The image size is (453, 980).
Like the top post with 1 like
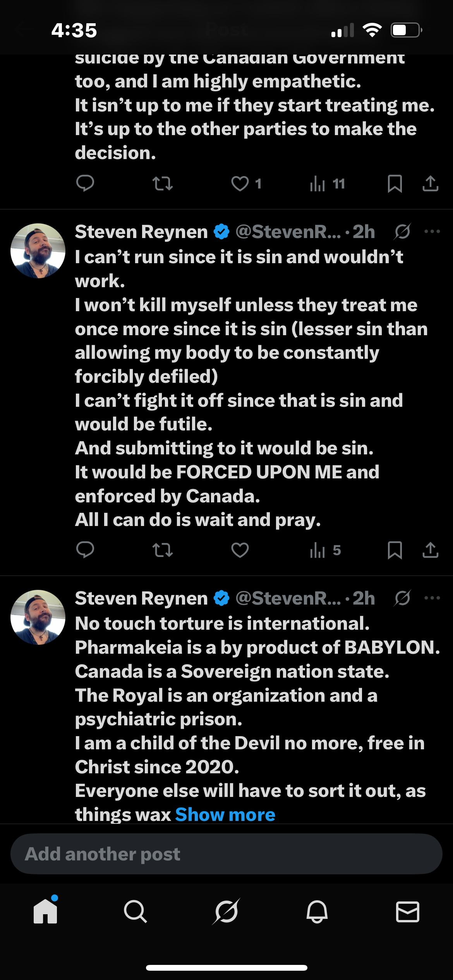pos(240,183)
